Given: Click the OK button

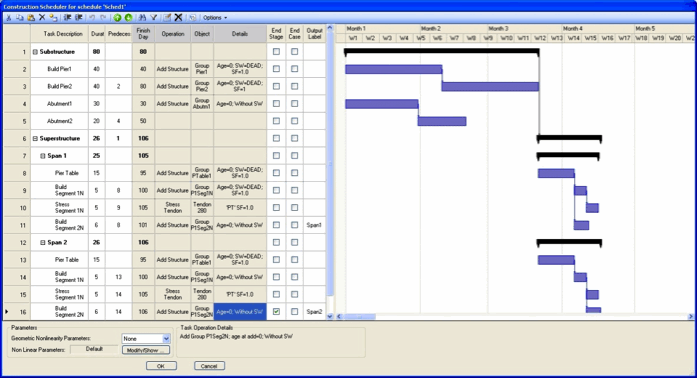Looking at the screenshot, I should (161, 366).
